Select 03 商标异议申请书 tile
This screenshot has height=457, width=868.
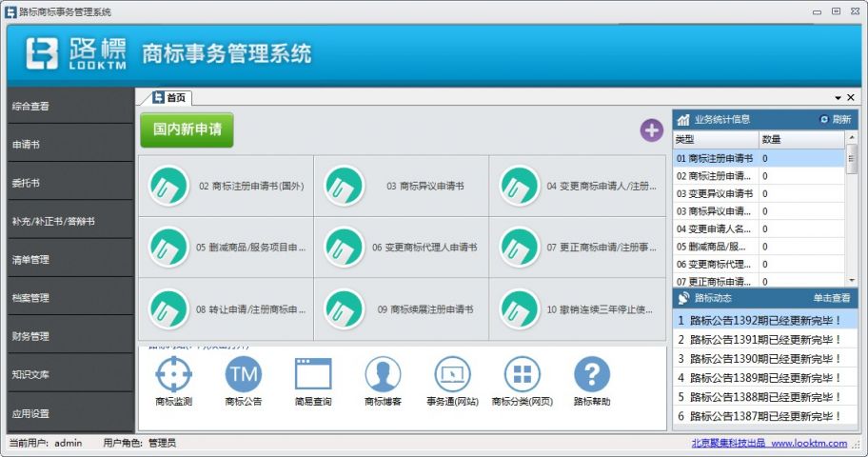401,186
